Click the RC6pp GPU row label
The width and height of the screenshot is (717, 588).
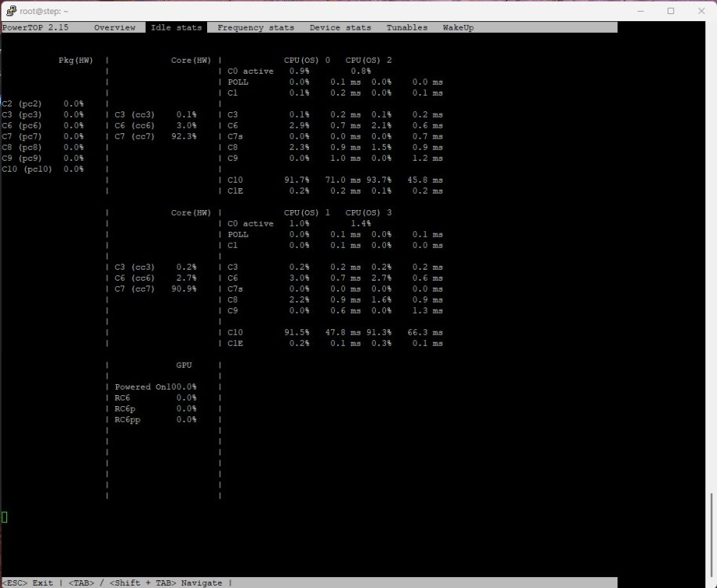[128, 420]
